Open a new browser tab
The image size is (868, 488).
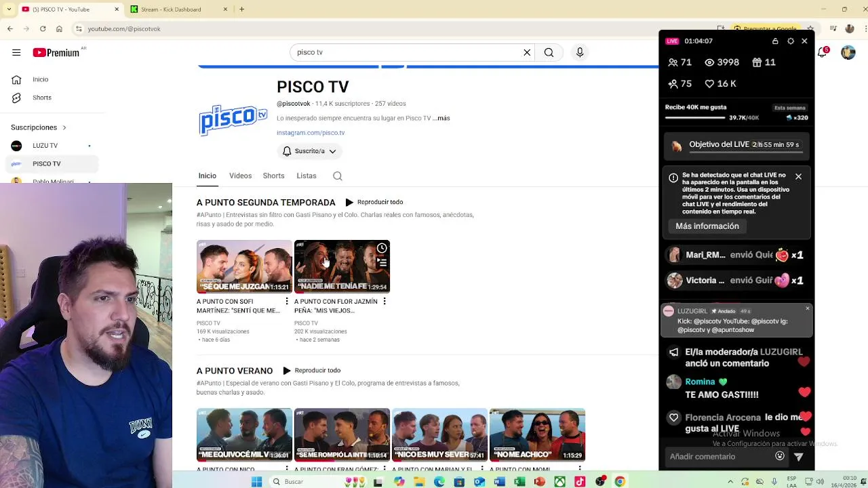click(241, 9)
